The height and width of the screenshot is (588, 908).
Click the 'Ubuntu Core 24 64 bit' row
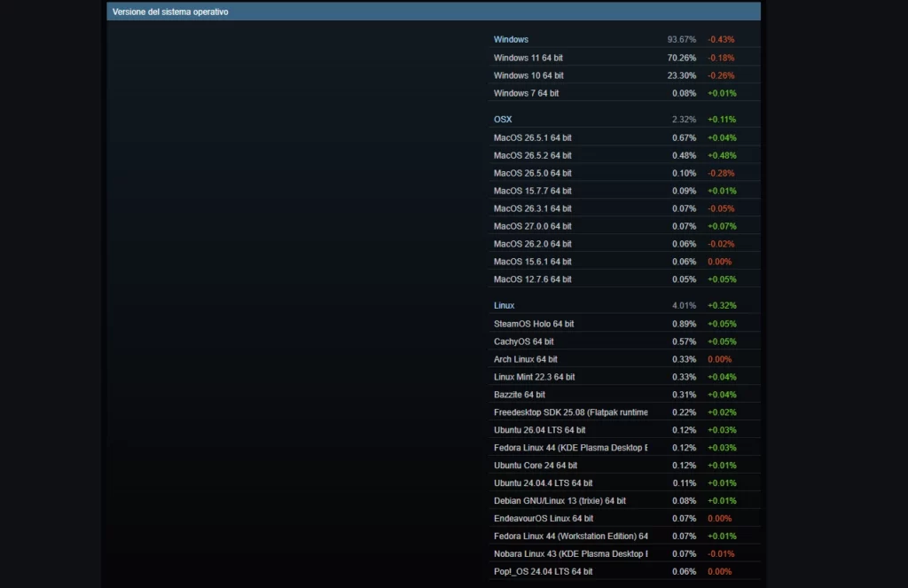(x=624, y=466)
